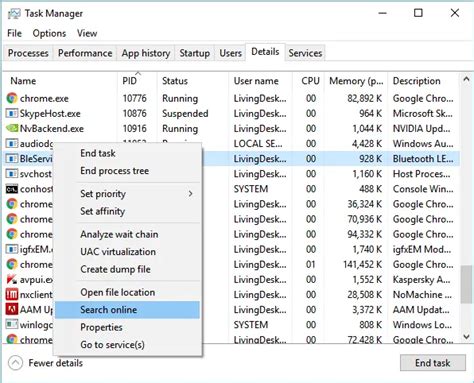Expand the Set priority submenu

coord(190,194)
